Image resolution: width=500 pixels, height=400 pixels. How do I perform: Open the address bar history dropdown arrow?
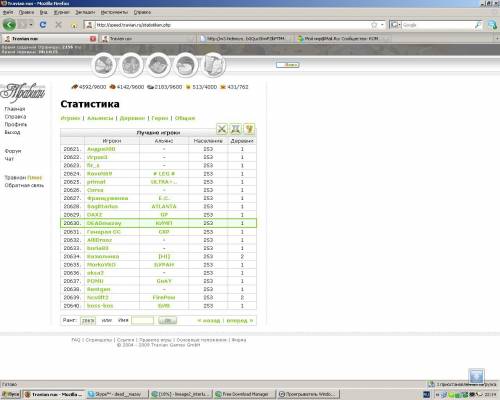[x=382, y=25]
